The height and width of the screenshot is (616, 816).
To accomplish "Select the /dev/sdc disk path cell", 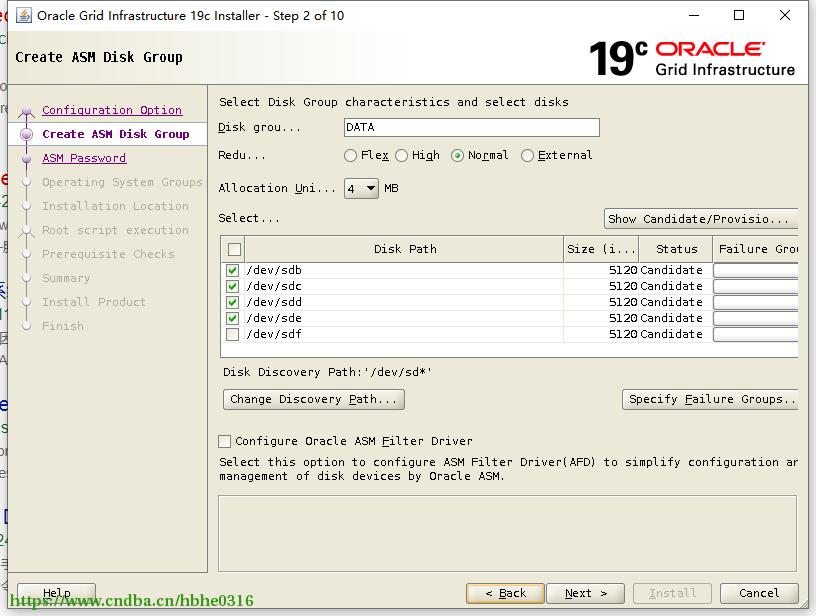I will point(404,287).
